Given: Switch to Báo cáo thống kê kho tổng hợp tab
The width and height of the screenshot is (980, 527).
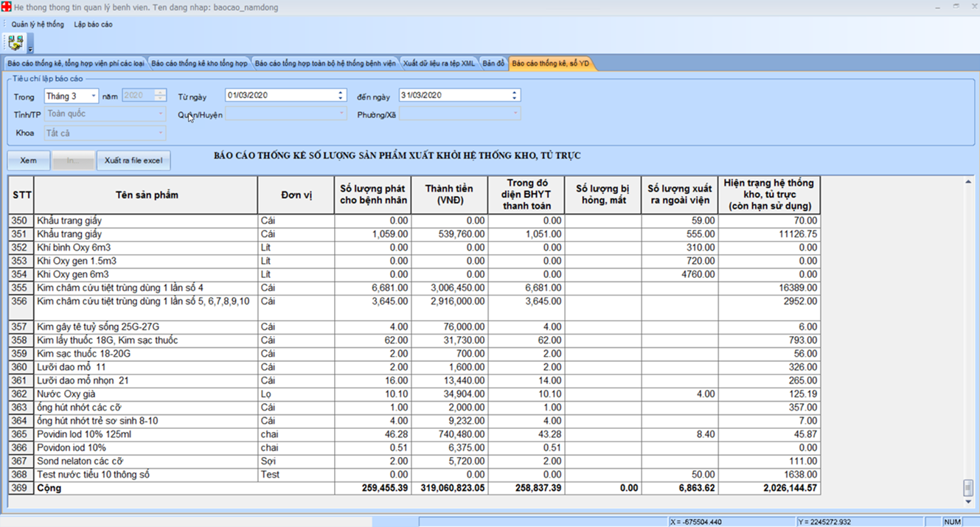Looking at the screenshot, I should (199, 63).
